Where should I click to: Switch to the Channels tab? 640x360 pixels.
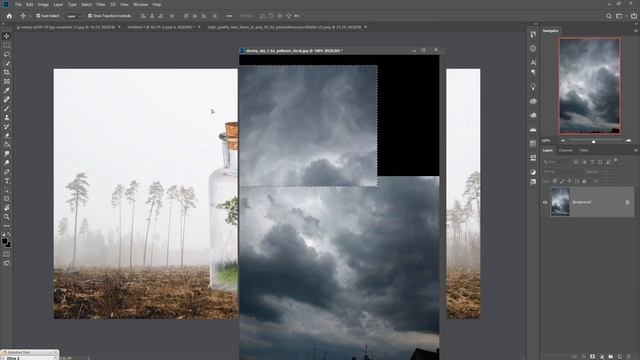[x=566, y=150]
